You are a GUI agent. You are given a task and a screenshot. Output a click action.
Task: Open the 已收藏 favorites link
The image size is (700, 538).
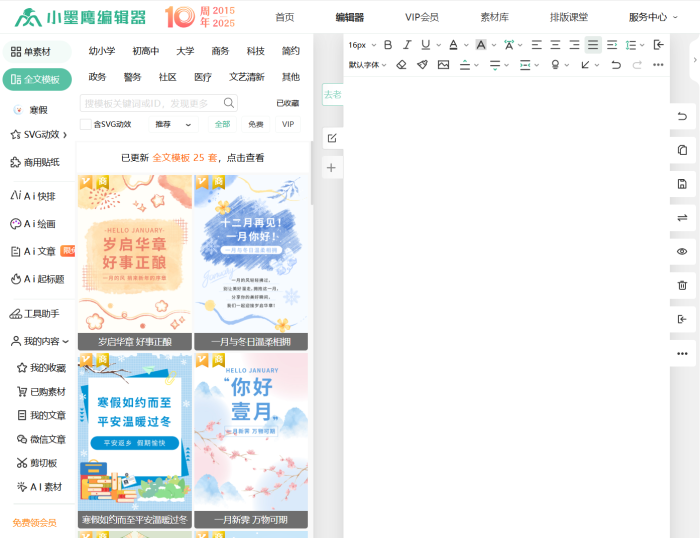[287, 103]
